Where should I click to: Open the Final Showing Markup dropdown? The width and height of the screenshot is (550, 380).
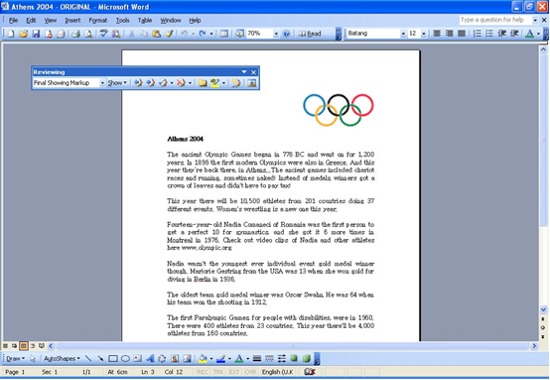pos(102,83)
